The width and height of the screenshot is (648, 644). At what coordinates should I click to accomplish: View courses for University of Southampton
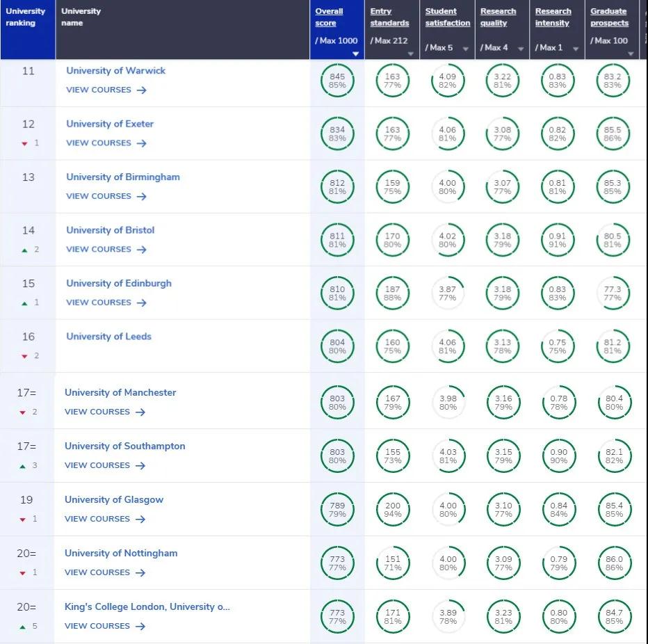tap(97, 465)
